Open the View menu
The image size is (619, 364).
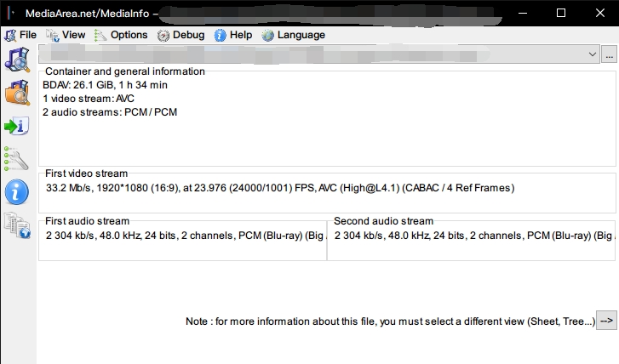tap(66, 35)
